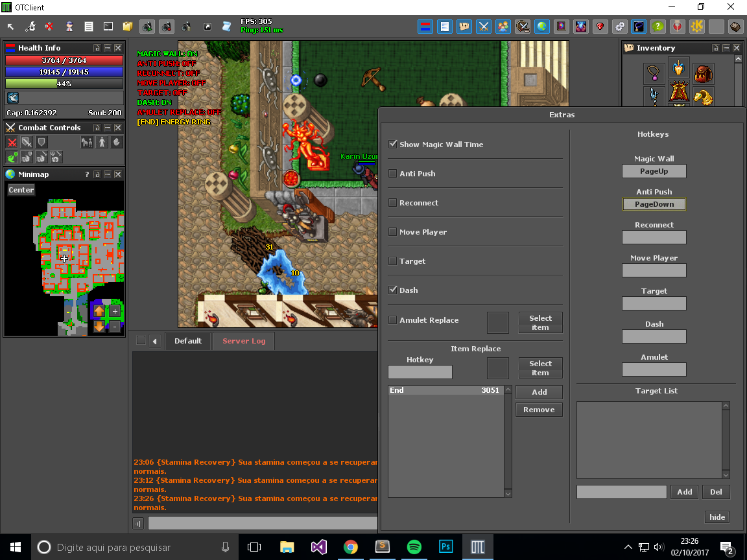Click the Magic Wall PageUp hotkey box
This screenshot has height=560, width=747.
point(654,171)
